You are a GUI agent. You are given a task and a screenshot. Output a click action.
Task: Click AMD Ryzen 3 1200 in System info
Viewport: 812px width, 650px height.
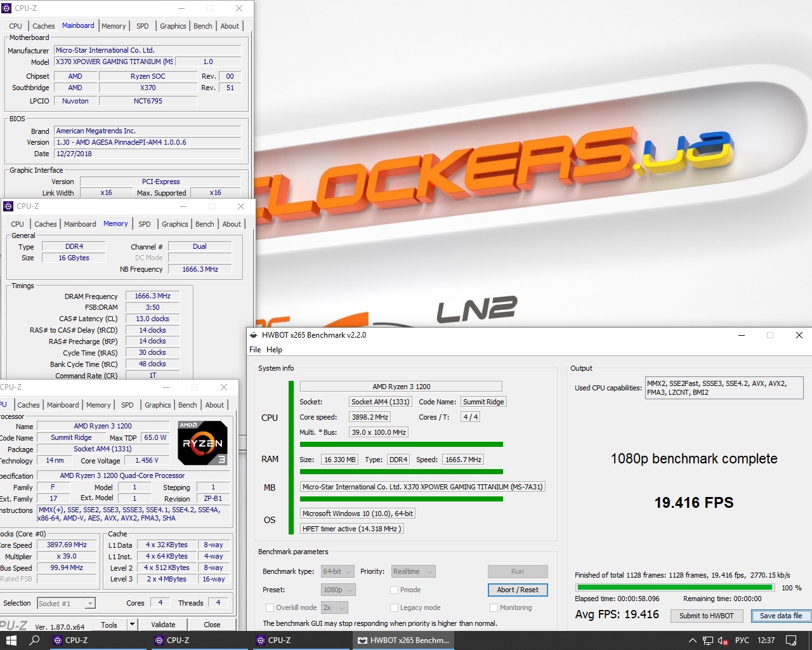pyautogui.click(x=401, y=387)
